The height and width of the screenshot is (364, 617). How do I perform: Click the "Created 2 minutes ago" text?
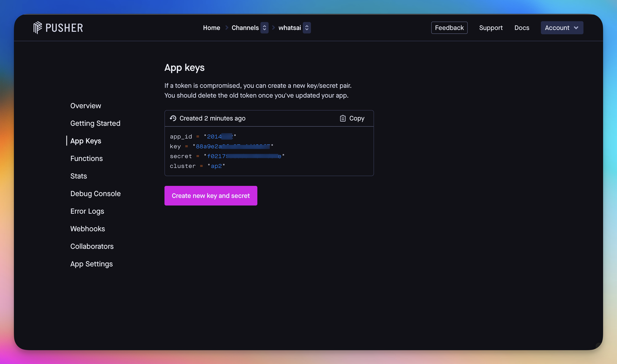pos(213,118)
